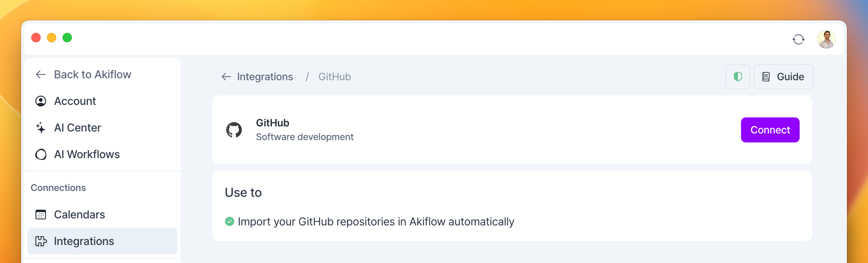Select Integrations in the sidebar
The width and height of the screenshot is (868, 263).
coord(102,241)
